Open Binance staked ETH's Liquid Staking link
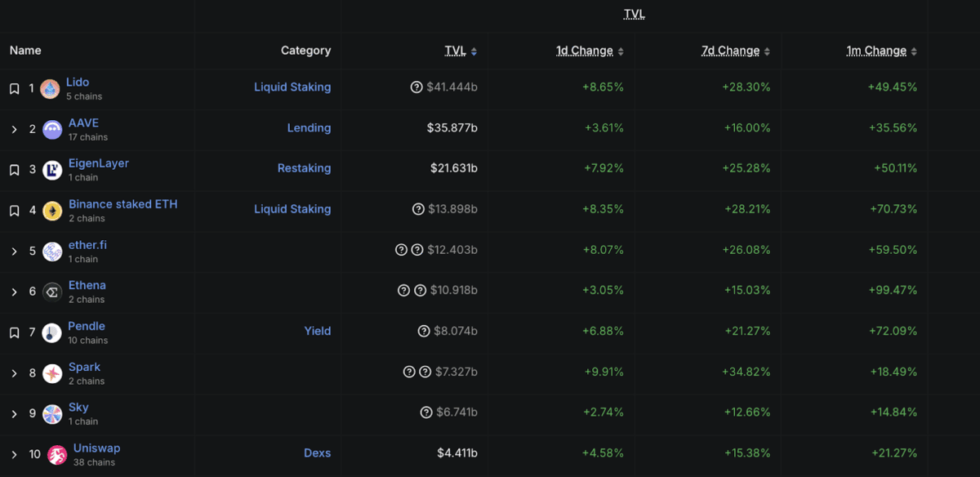980x477 pixels. pyautogui.click(x=292, y=209)
